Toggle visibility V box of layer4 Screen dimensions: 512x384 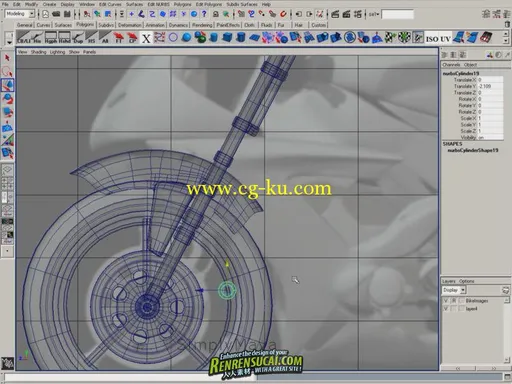(x=446, y=309)
